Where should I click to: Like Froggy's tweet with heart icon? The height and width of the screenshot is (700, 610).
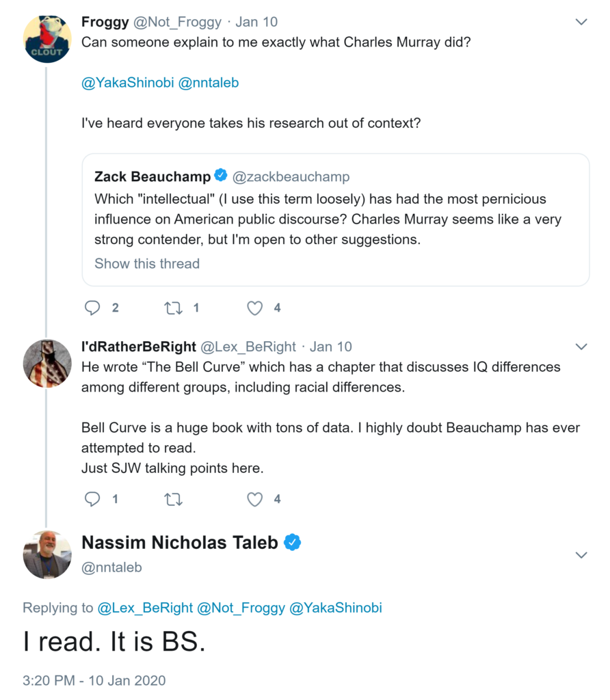(x=254, y=308)
